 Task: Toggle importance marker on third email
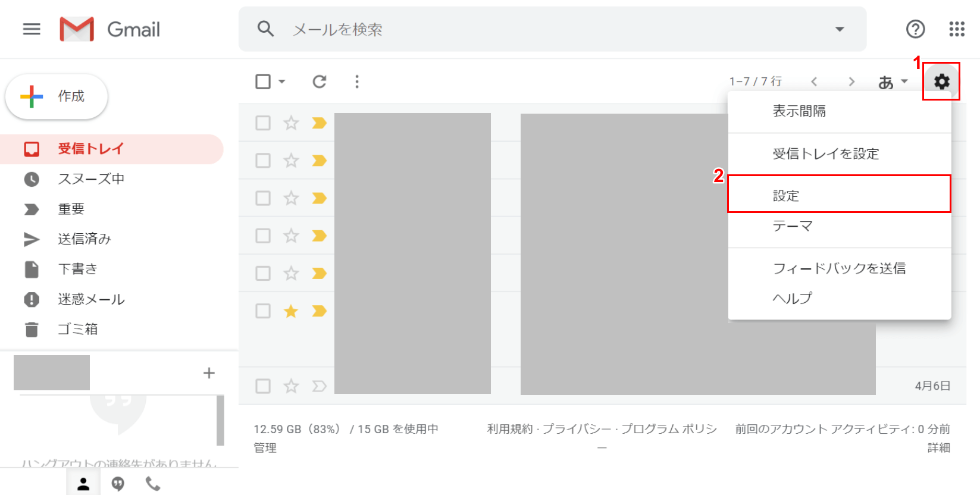[320, 198]
